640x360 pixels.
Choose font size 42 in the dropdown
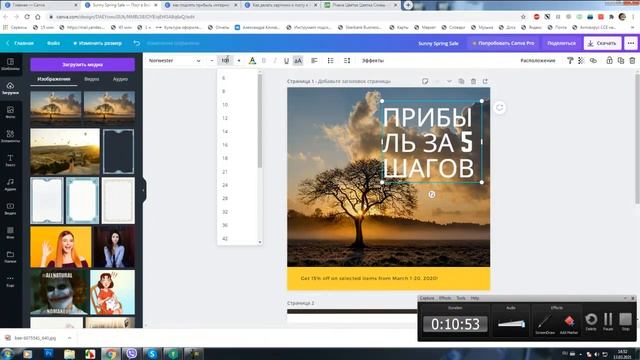[x=225, y=238]
